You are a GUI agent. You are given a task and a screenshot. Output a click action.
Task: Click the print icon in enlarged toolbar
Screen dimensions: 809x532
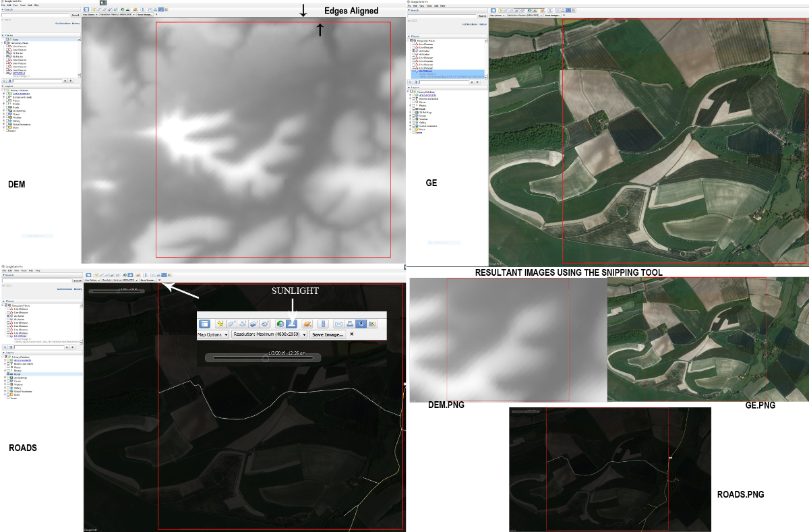[351, 324]
